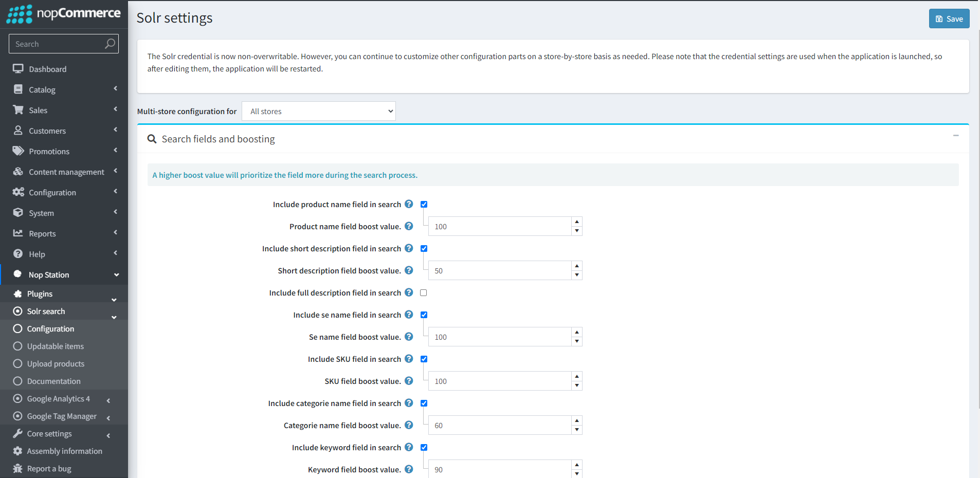Show help for Categorie name boost value
Image resolution: width=980 pixels, height=478 pixels.
click(409, 425)
